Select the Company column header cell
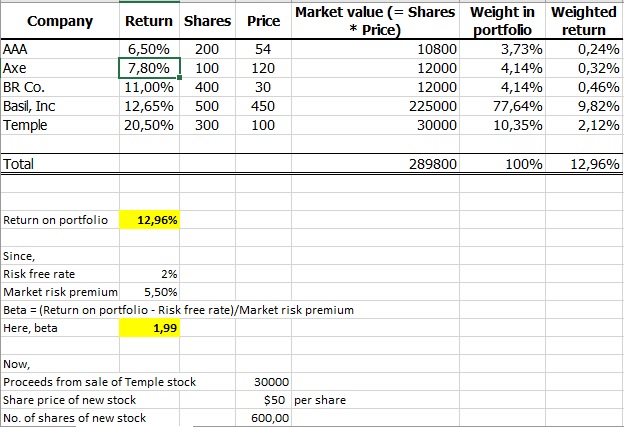Viewport: 624px width, 427px height. click(x=59, y=21)
